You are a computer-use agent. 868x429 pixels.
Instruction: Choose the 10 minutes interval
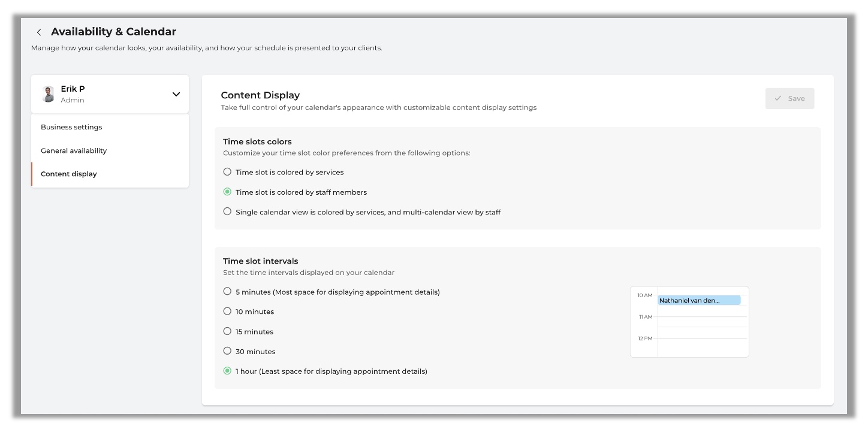pyautogui.click(x=227, y=312)
